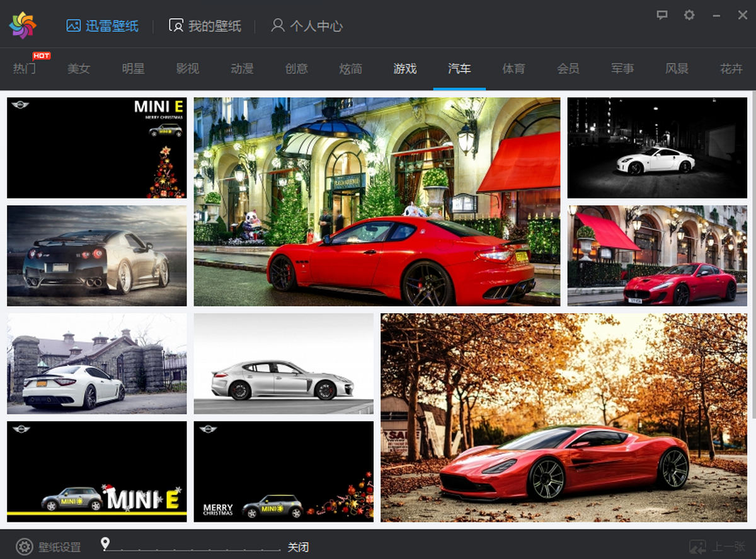Pick the silver Porsche side-view wallpaper

pyautogui.click(x=283, y=364)
